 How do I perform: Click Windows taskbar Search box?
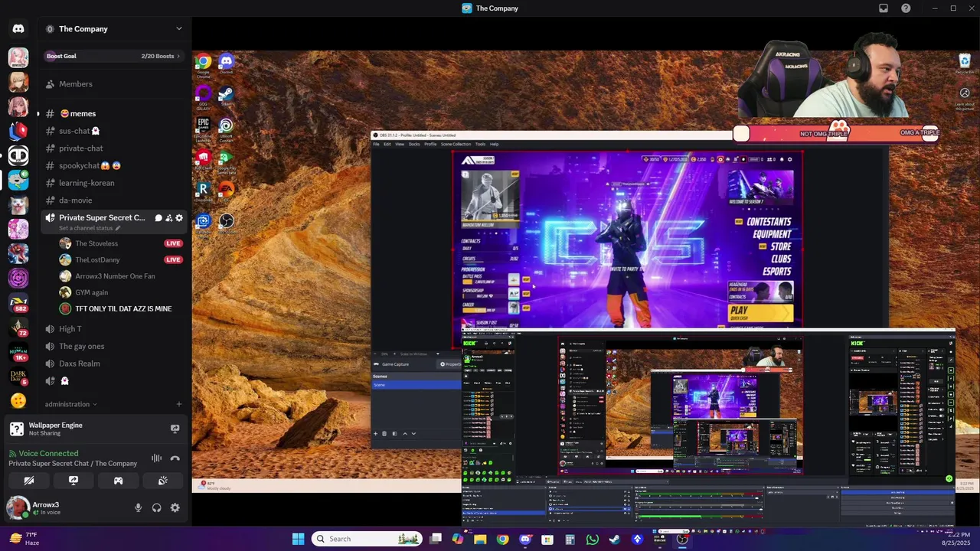368,539
